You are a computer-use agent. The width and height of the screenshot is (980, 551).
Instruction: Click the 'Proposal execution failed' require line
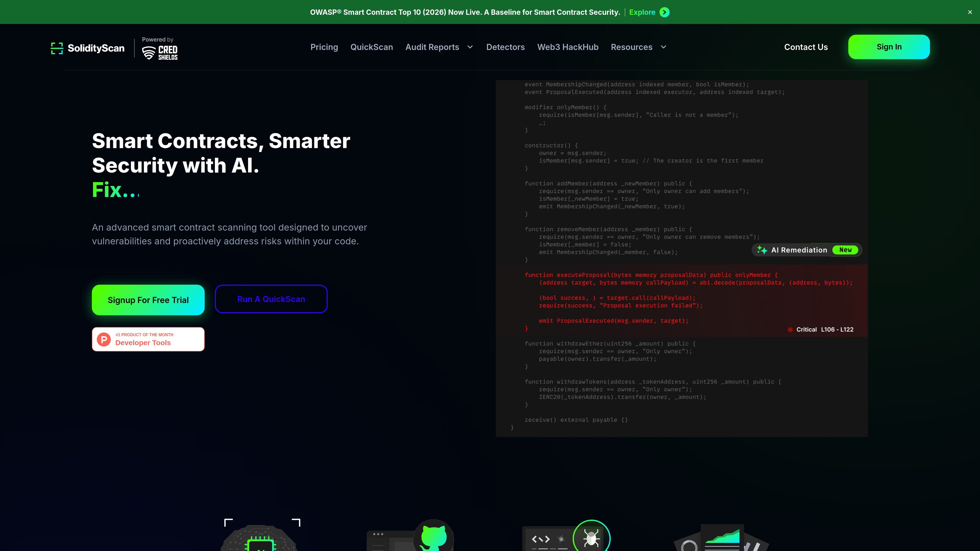click(621, 306)
